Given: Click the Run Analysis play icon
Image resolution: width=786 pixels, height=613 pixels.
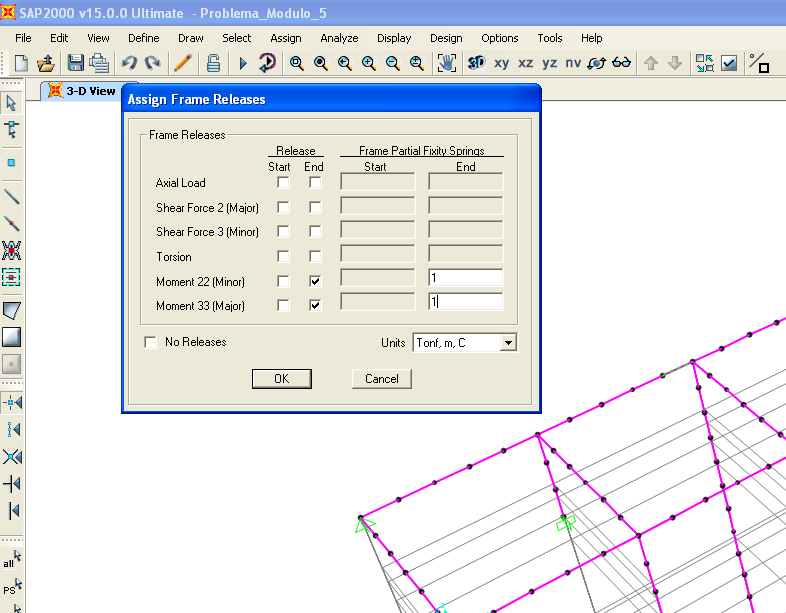Looking at the screenshot, I should [x=242, y=63].
